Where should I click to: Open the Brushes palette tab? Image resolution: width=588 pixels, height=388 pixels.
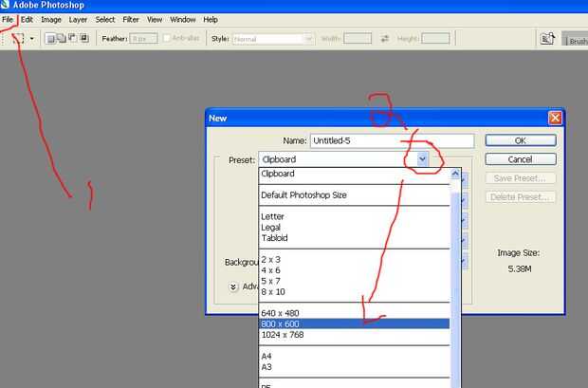pos(578,41)
